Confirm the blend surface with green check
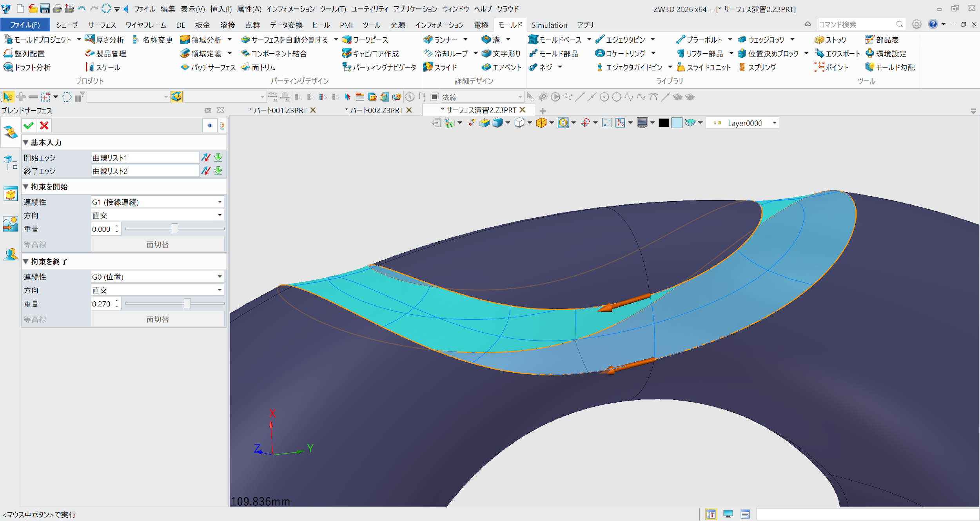The width and height of the screenshot is (980, 521). 28,125
